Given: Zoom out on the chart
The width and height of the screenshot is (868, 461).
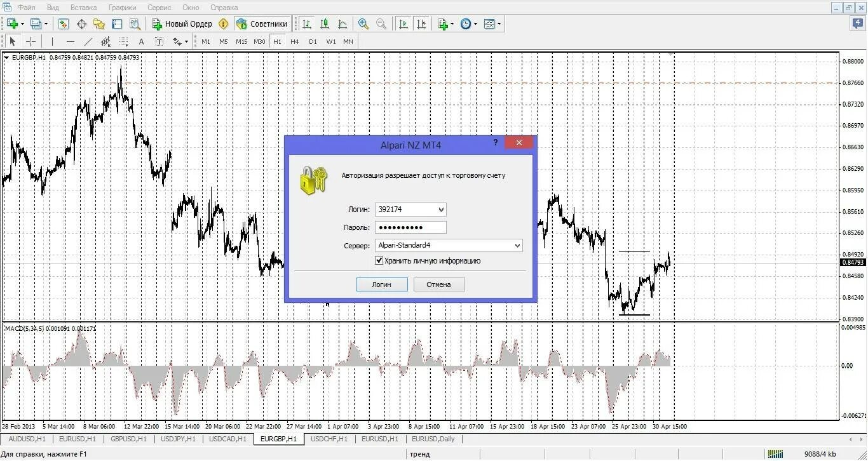Looking at the screenshot, I should click(381, 23).
